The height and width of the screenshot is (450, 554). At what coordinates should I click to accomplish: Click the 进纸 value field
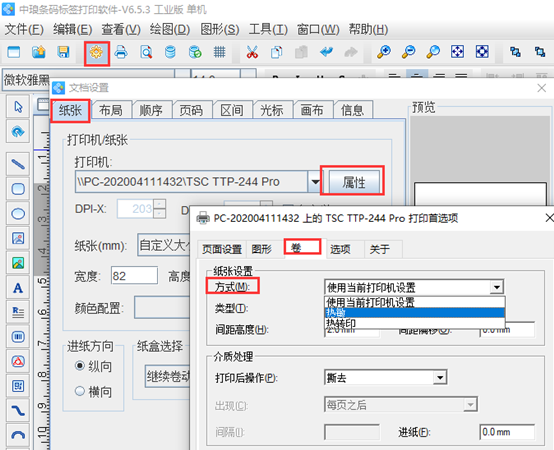pyautogui.click(x=507, y=432)
